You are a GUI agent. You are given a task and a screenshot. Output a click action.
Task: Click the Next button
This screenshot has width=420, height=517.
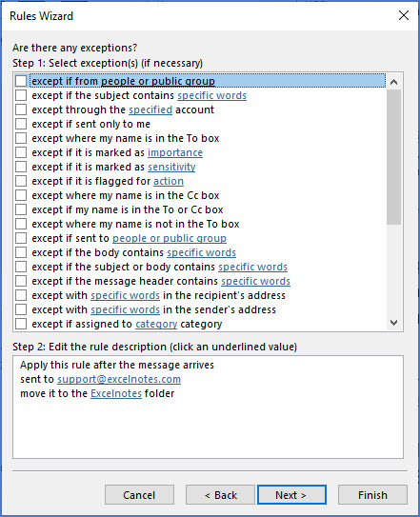point(291,494)
